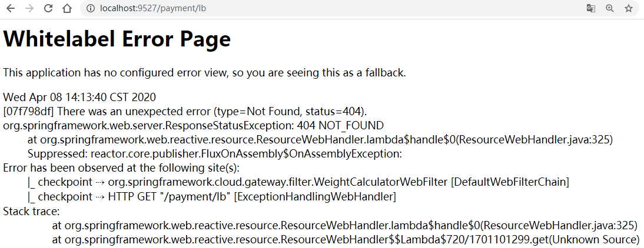The width and height of the screenshot is (644, 248).
Task: Click the ResponseStatusException 404 NOT_FOUND line
Action: tap(194, 125)
